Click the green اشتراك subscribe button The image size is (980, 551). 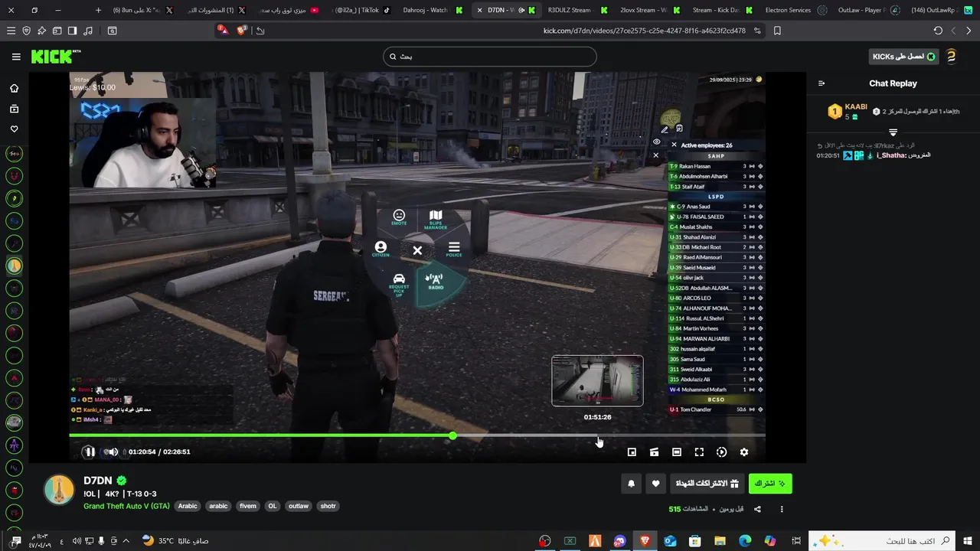[x=770, y=484]
